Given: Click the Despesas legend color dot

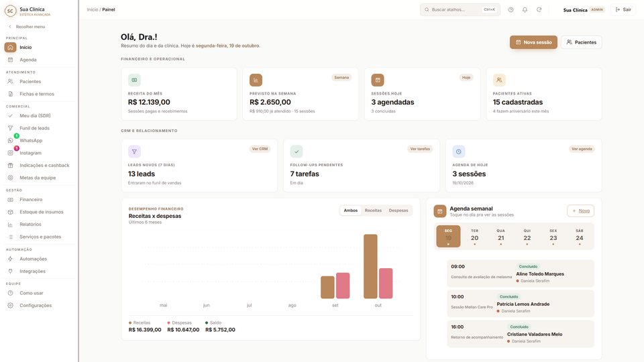Looking at the screenshot, I should point(169,323).
